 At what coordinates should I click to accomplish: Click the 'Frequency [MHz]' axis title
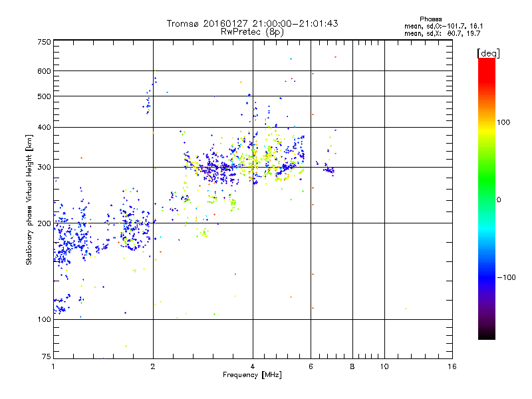pos(252,375)
